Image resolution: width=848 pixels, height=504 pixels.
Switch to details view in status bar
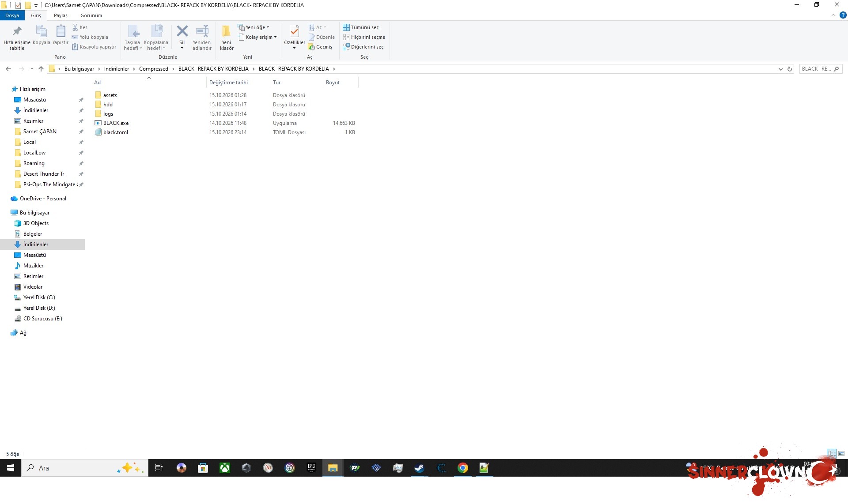(x=832, y=454)
